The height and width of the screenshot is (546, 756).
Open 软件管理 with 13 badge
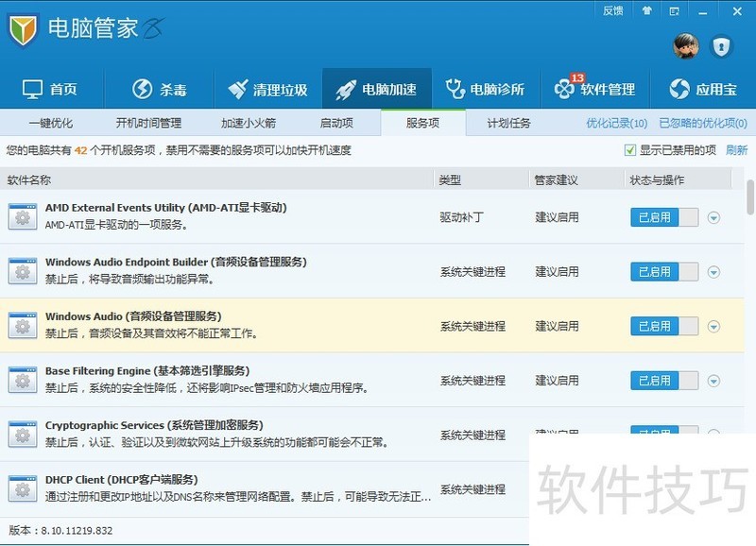(x=595, y=88)
